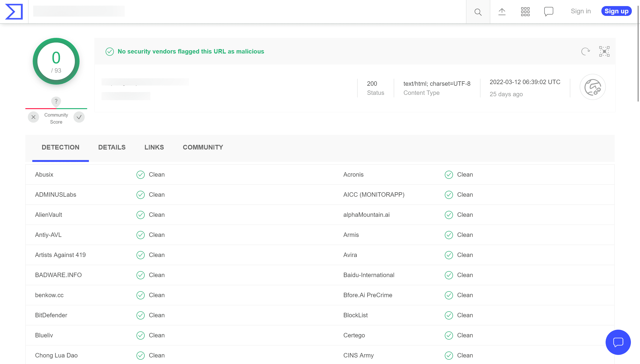Click the 'Community Score' label
640x364 pixels.
tap(56, 118)
